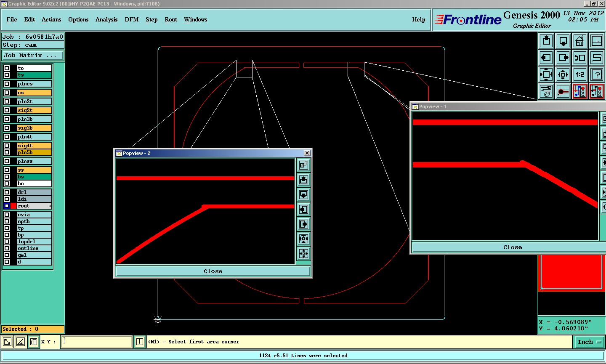Open the Actions menu
Image resolution: width=606 pixels, height=364 pixels.
pos(51,19)
